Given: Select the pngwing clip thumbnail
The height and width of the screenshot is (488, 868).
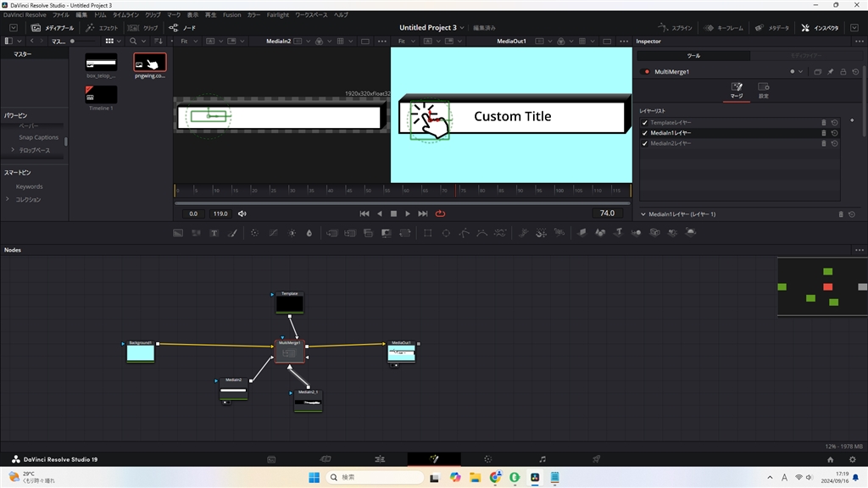Looking at the screenshot, I should pyautogui.click(x=150, y=64).
